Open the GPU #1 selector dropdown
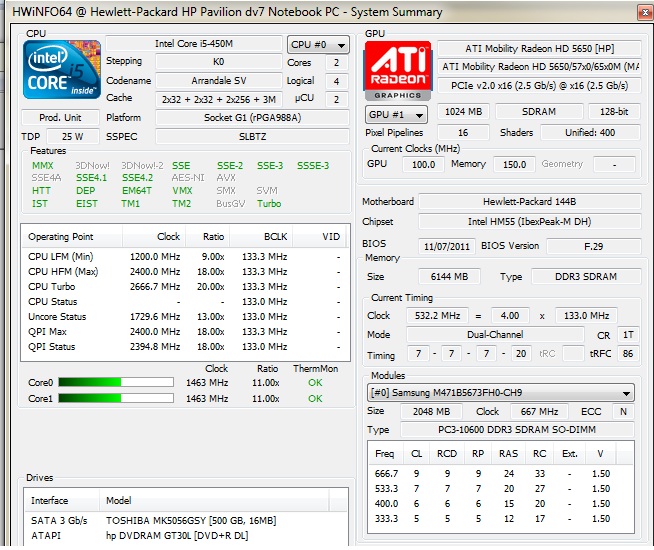Viewport: 654px width, 550px height. coord(396,114)
